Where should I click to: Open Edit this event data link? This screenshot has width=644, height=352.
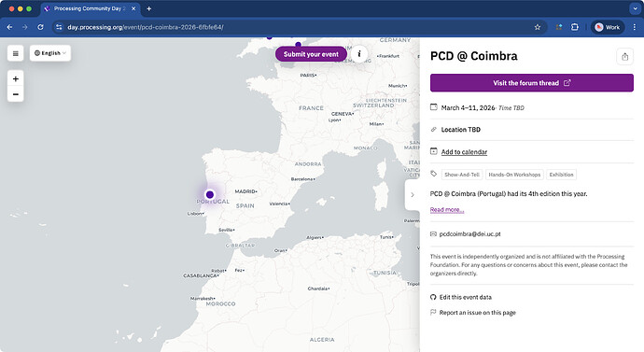pos(466,297)
